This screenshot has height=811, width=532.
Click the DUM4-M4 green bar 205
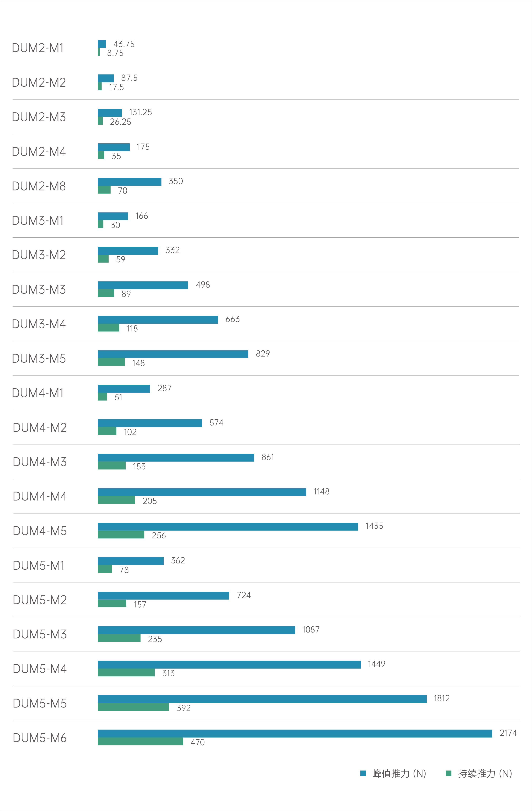coord(117,500)
